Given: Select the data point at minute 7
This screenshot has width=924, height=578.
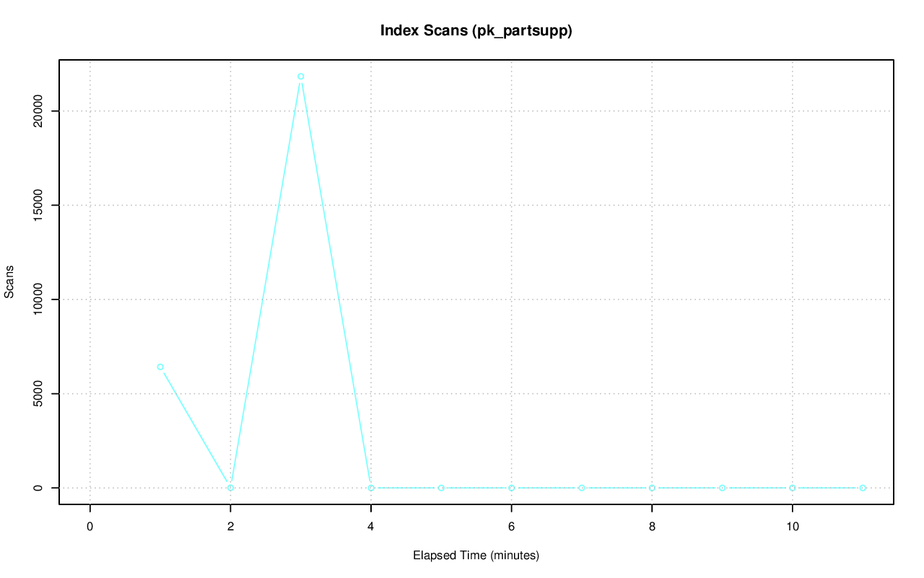Looking at the screenshot, I should (x=581, y=488).
